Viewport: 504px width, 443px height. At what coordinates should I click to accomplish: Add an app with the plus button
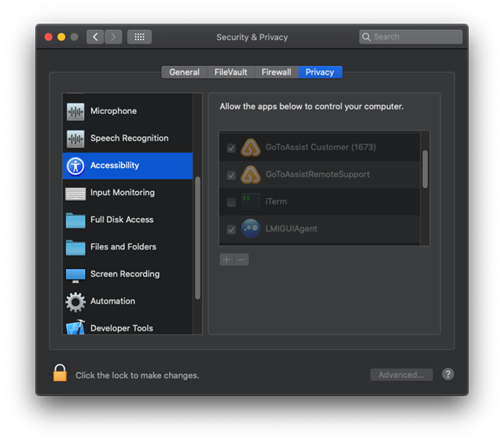(226, 260)
